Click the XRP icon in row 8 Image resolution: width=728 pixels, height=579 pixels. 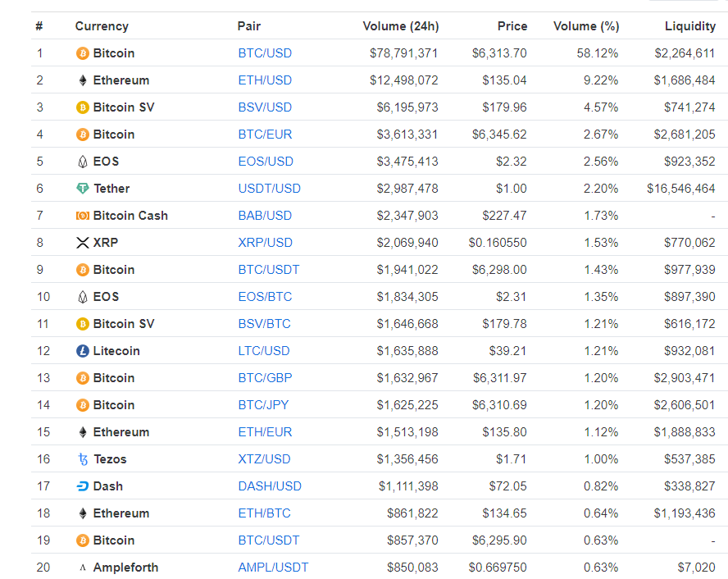tap(82, 243)
